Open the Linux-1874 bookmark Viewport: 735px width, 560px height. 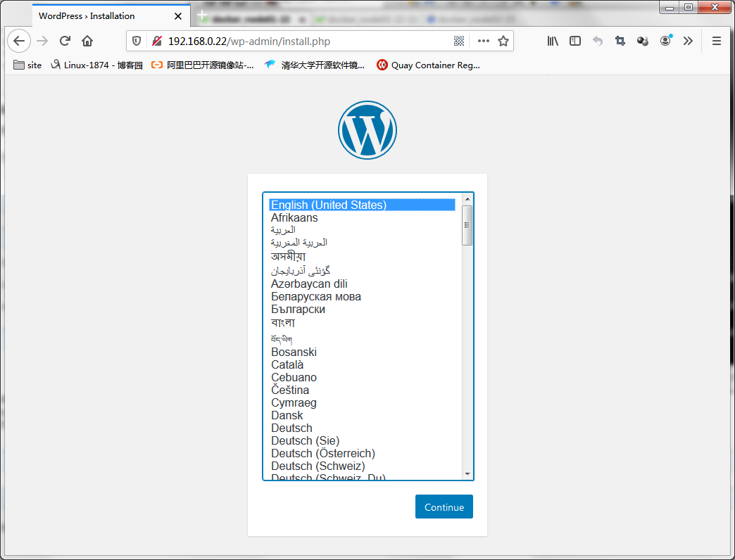coord(96,65)
